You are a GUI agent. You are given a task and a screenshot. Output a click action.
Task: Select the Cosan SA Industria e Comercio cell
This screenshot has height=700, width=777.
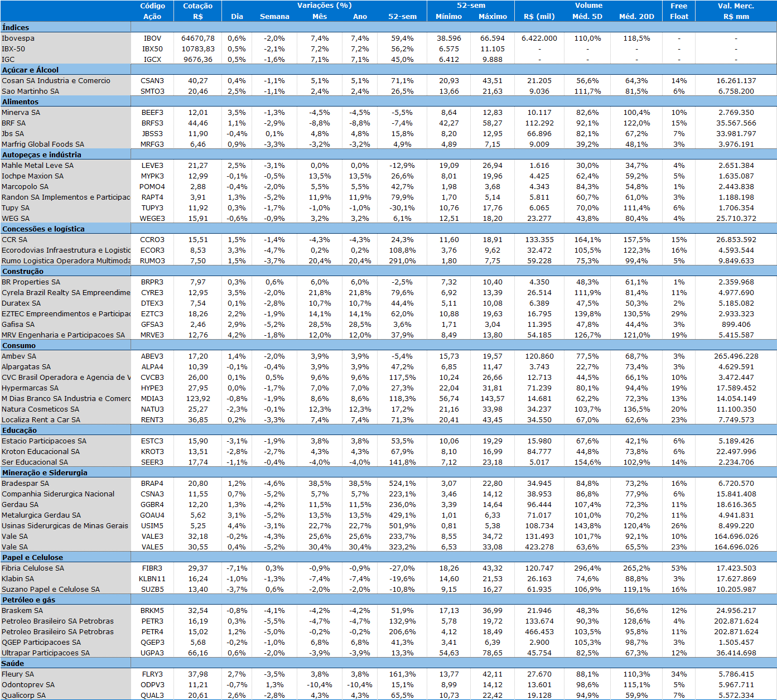tap(65, 81)
